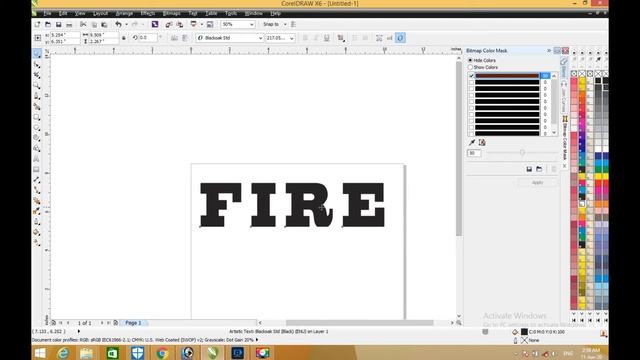The width and height of the screenshot is (640, 360).
Task: Open the File menu
Action: tap(48, 13)
